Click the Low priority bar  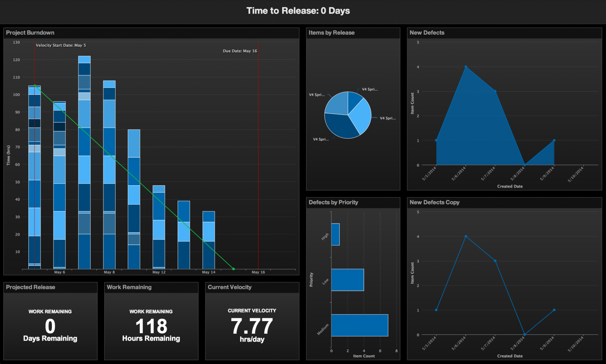coord(347,280)
